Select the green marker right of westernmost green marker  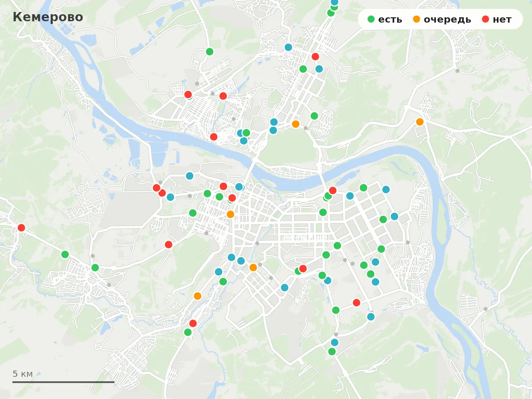coord(95,267)
